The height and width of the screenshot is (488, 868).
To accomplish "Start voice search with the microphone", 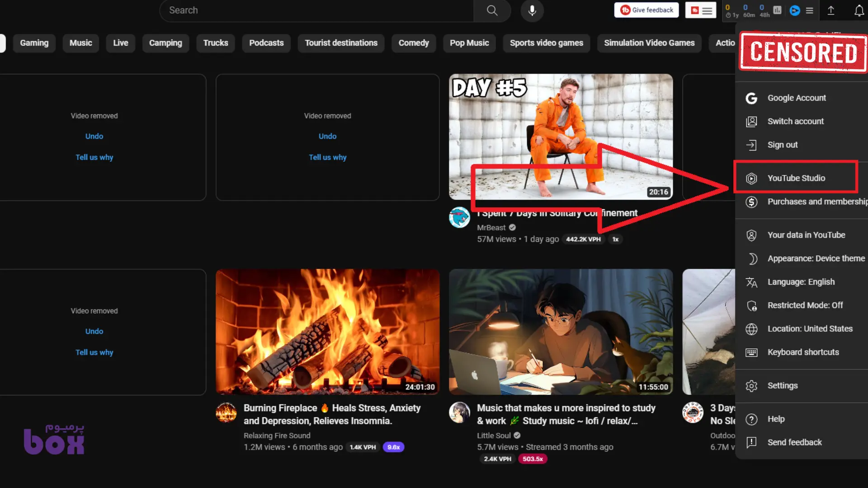I will click(532, 10).
